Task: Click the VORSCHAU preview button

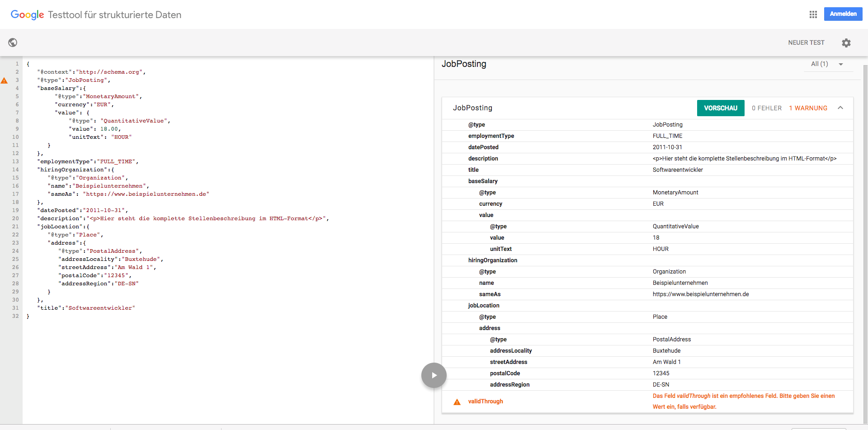Action: 720,108
